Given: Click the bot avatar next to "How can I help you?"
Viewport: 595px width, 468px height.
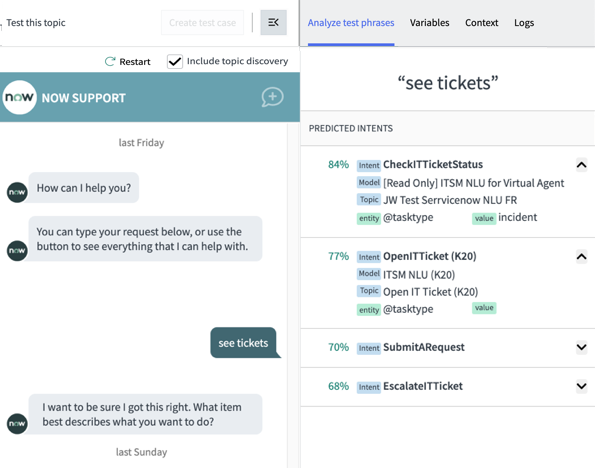Looking at the screenshot, I should [x=17, y=192].
